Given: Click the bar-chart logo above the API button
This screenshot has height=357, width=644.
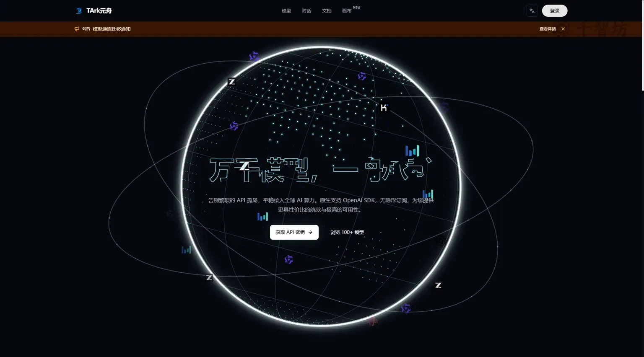Looking at the screenshot, I should coord(262,217).
